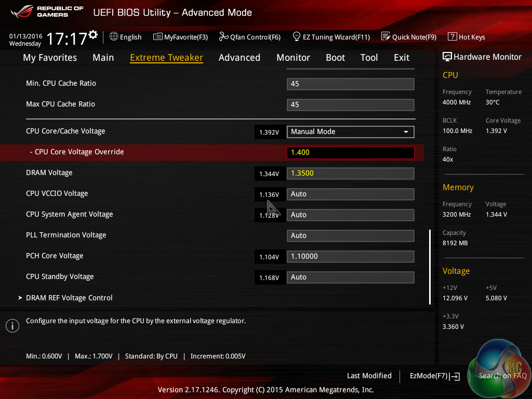Click the info circle icon
The height and width of the screenshot is (399, 532).
(x=12, y=326)
